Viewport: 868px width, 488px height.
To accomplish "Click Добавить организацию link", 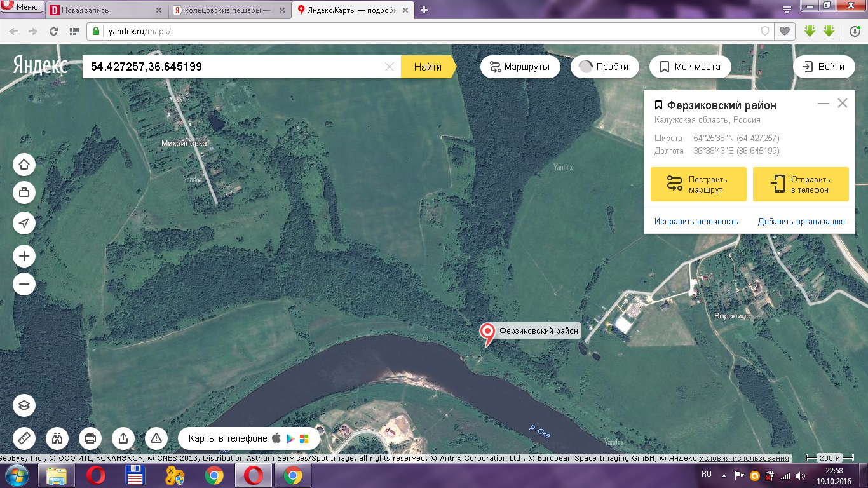I will tap(801, 221).
